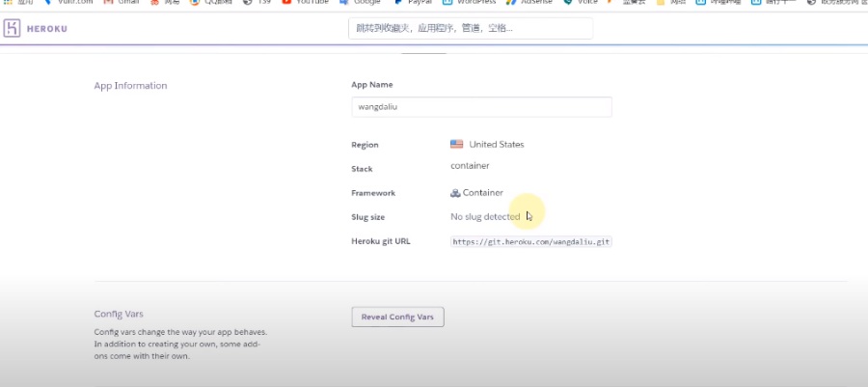Screen dimensions: 868x387
Task: Click the 'App Information' section heading
Action: pyautogui.click(x=130, y=86)
